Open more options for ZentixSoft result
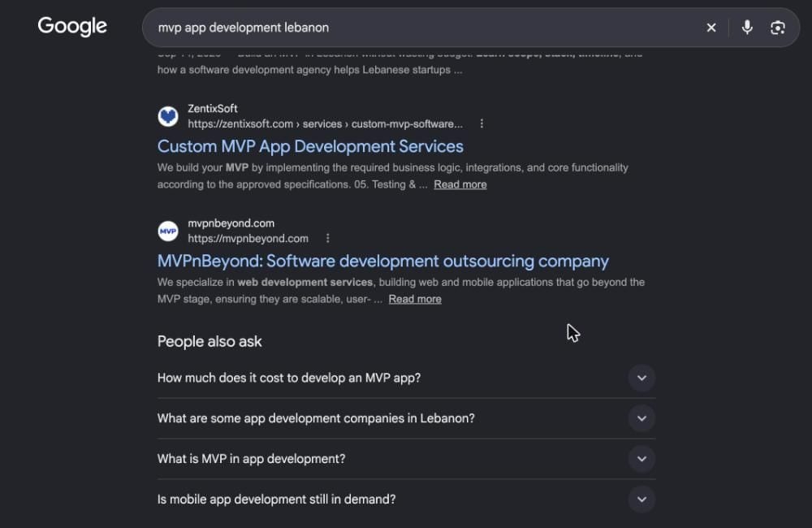Image resolution: width=812 pixels, height=528 pixels. [x=482, y=123]
